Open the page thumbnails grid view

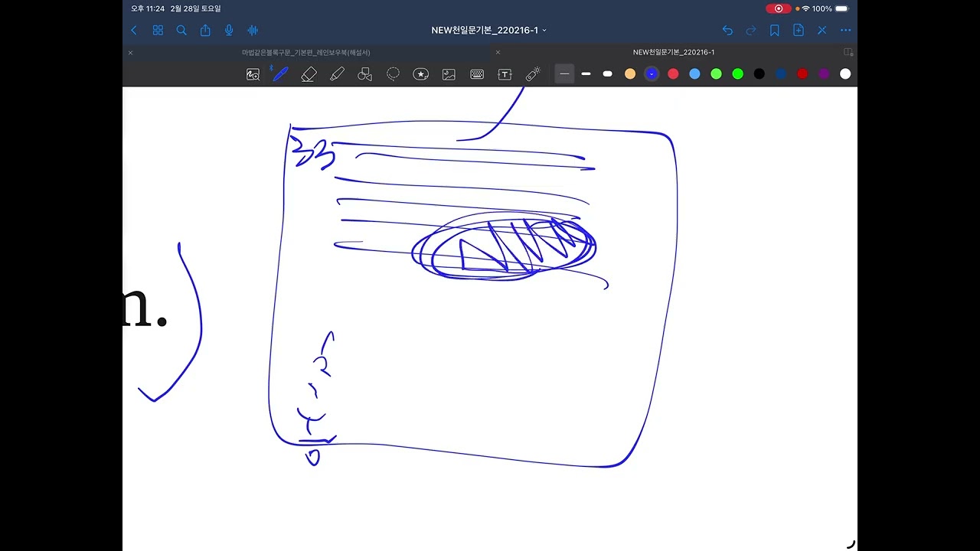[158, 31]
